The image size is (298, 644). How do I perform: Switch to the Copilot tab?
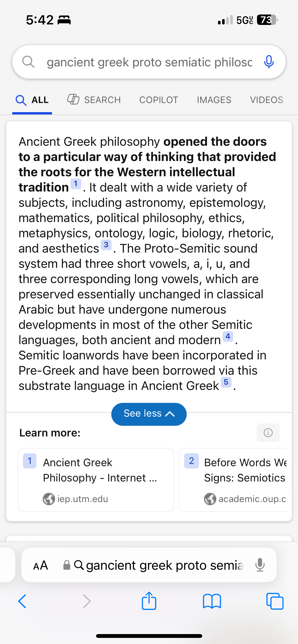[x=159, y=100]
